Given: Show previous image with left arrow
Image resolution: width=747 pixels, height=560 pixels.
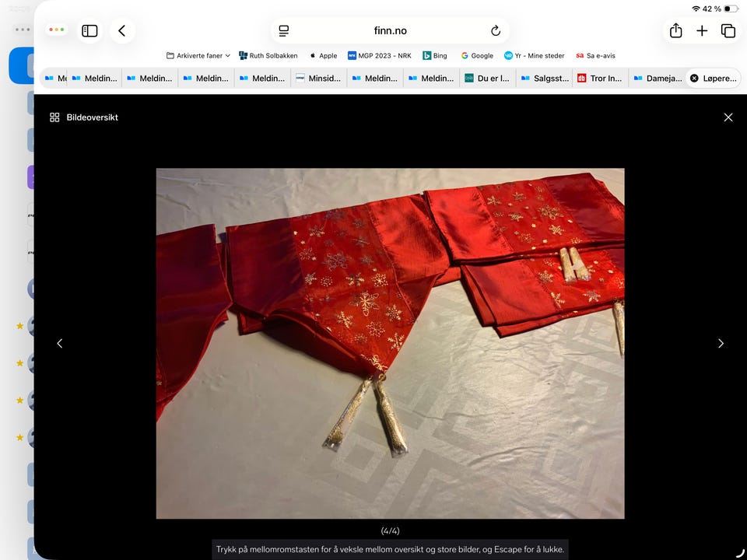Looking at the screenshot, I should tap(60, 343).
